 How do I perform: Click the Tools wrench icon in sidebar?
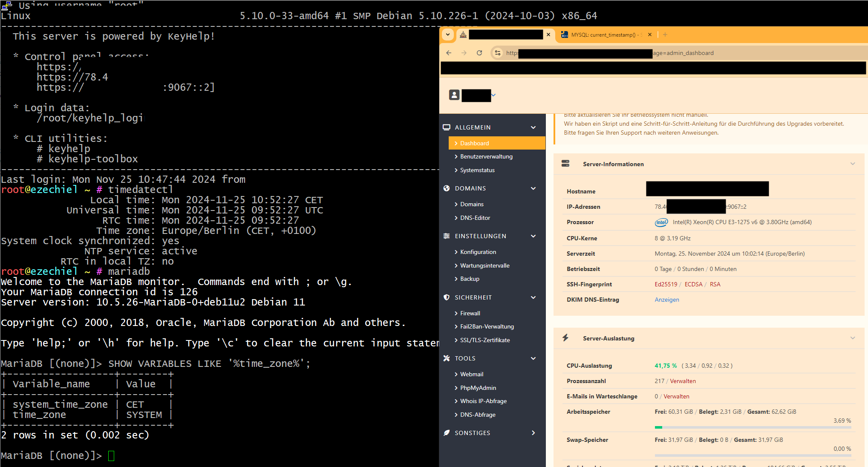tap(447, 358)
